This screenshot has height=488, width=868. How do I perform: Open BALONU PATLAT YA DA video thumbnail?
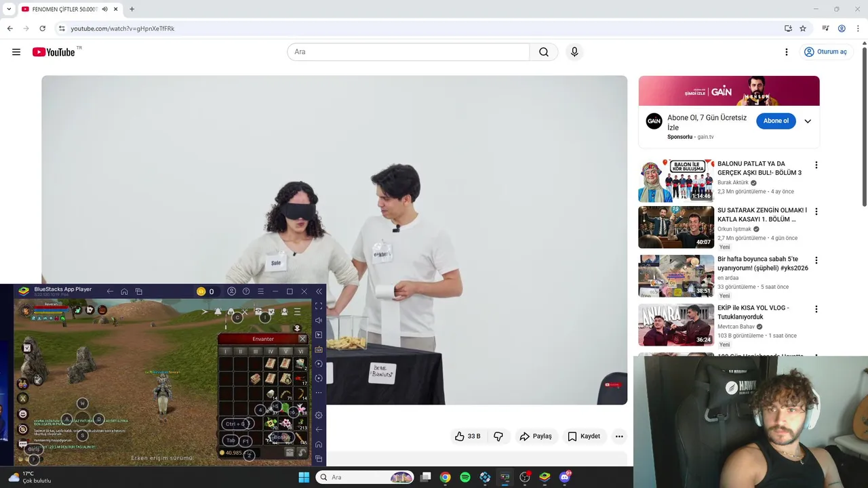[x=676, y=181]
